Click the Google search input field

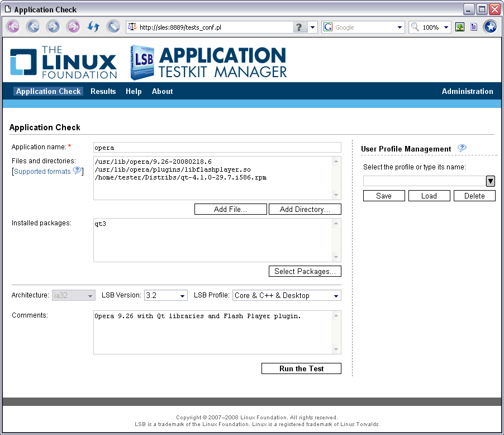(365, 27)
